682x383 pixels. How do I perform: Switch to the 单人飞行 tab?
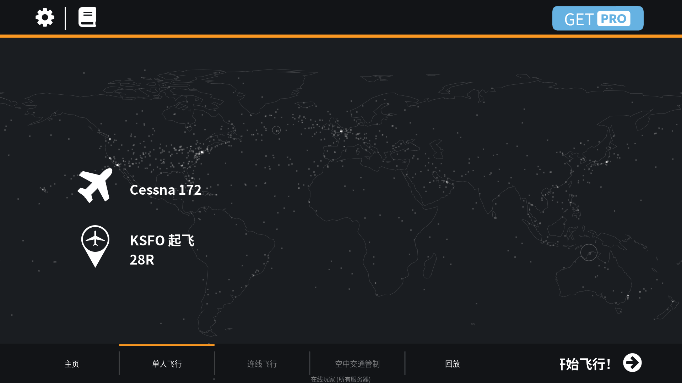(x=167, y=364)
